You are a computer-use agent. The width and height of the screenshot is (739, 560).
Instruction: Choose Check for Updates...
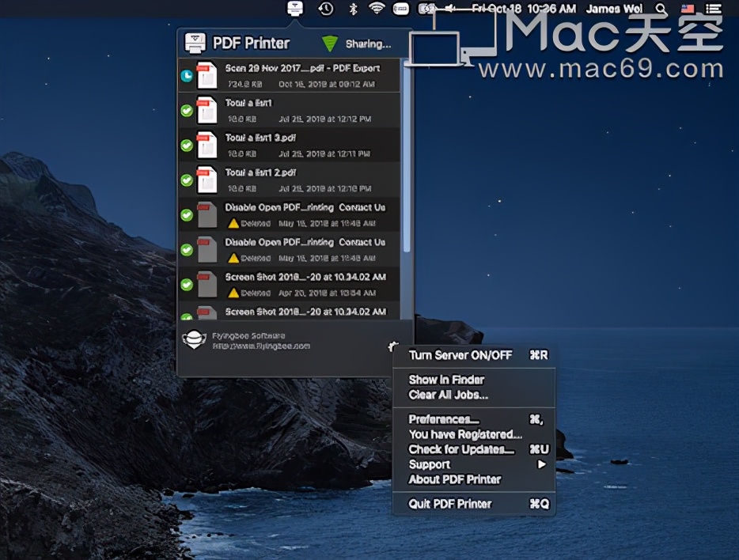point(474,449)
